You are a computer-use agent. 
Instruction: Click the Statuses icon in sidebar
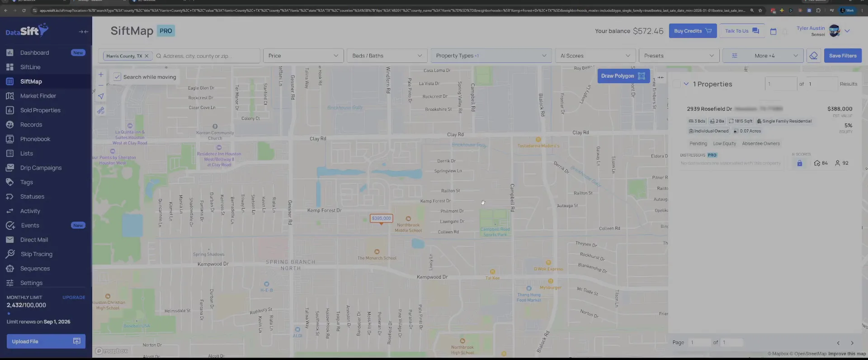pos(10,197)
